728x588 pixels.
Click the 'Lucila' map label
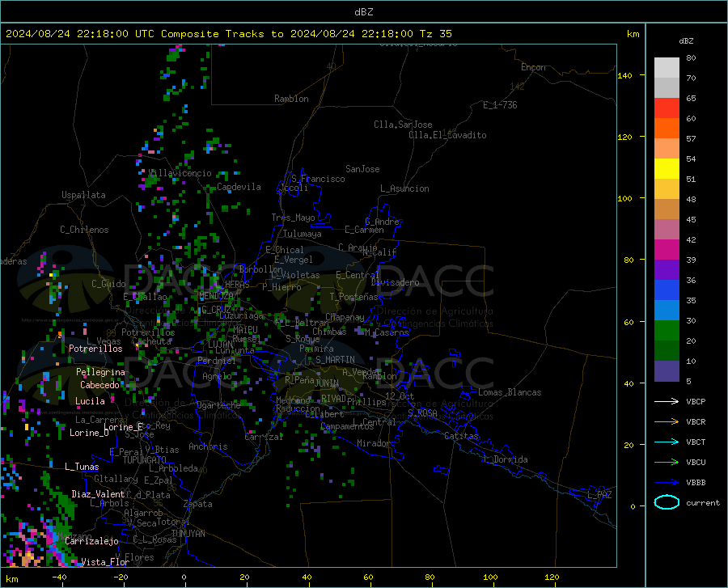(x=90, y=401)
